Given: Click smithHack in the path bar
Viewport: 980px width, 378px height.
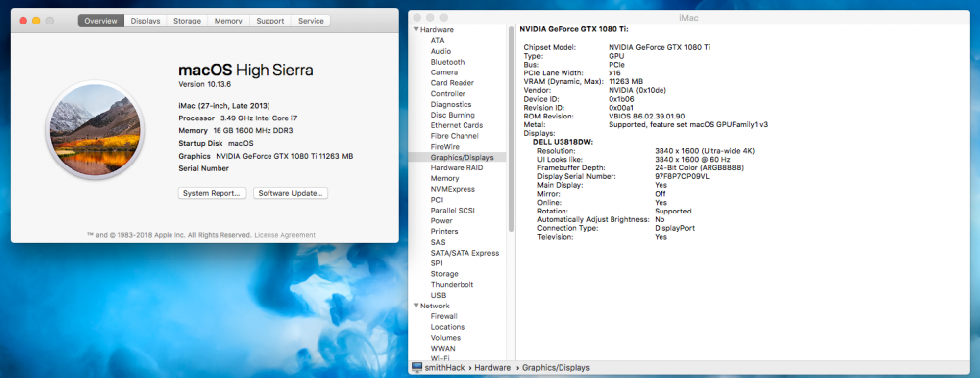Looking at the screenshot, I should tap(445, 368).
